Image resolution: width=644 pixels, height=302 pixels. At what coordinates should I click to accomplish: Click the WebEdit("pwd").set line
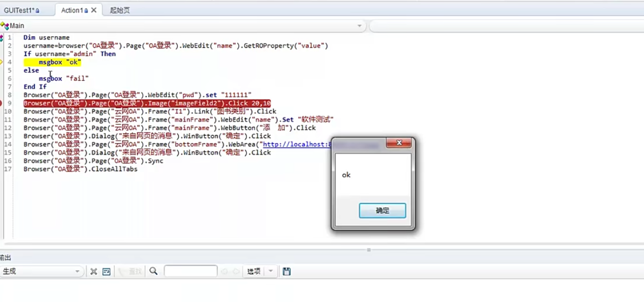tap(137, 95)
